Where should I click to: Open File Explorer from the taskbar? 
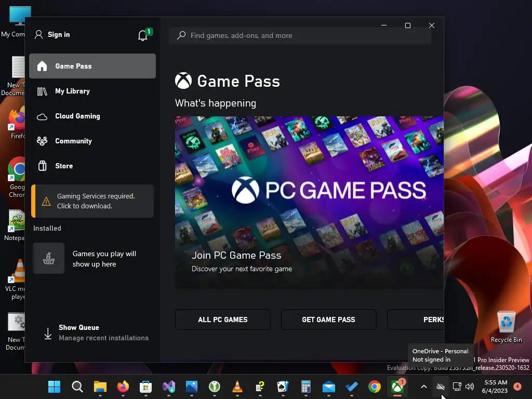tap(100, 387)
